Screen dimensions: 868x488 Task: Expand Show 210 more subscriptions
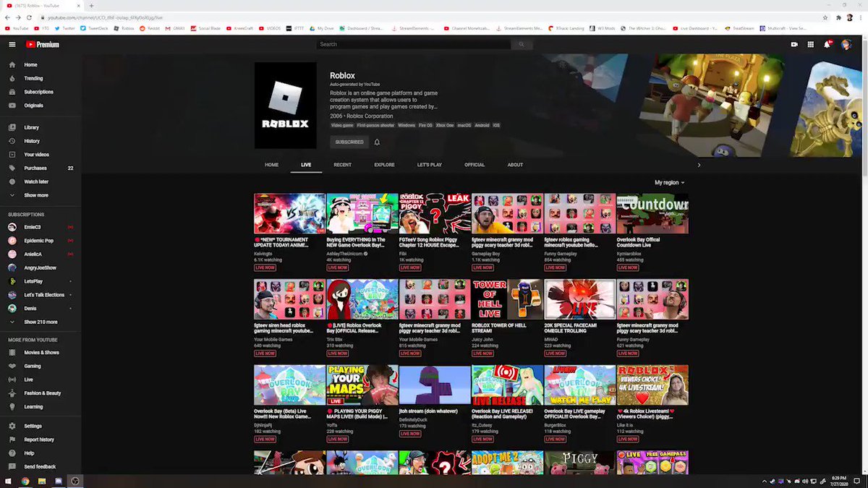click(x=41, y=322)
